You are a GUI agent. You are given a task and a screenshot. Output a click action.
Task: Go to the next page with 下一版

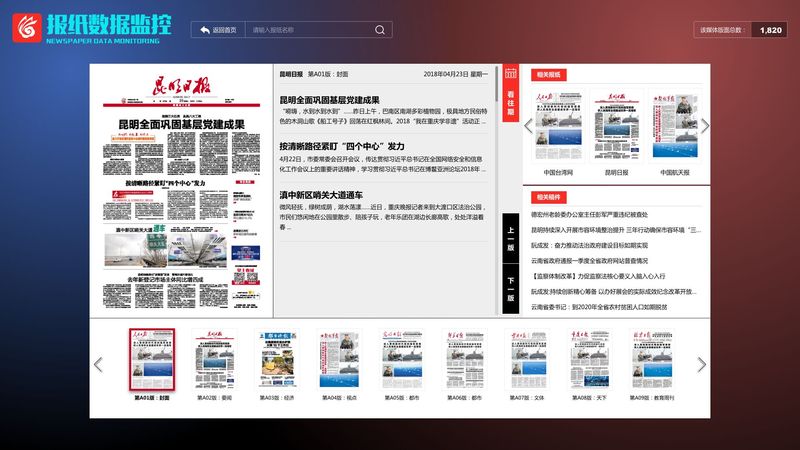pyautogui.click(x=511, y=289)
